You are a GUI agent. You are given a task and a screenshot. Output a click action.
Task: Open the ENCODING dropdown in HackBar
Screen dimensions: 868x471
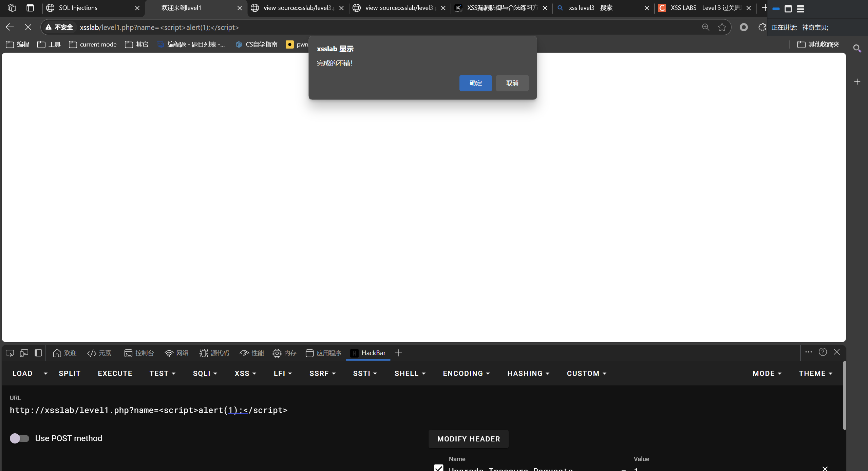click(466, 374)
